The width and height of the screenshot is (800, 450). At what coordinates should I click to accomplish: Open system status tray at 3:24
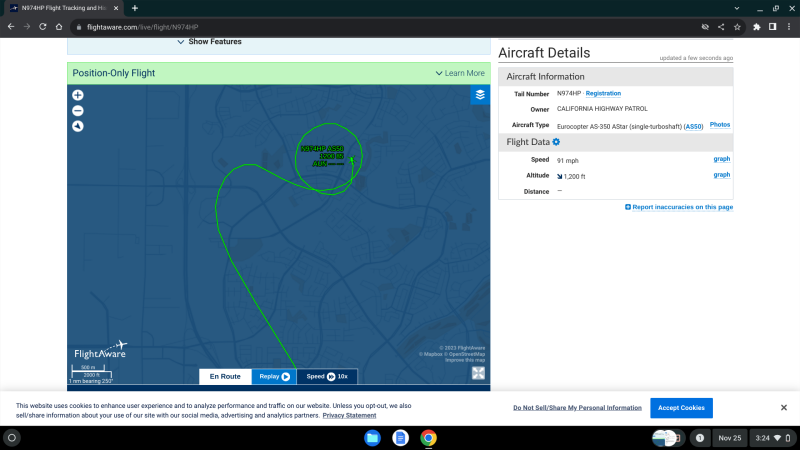click(772, 438)
